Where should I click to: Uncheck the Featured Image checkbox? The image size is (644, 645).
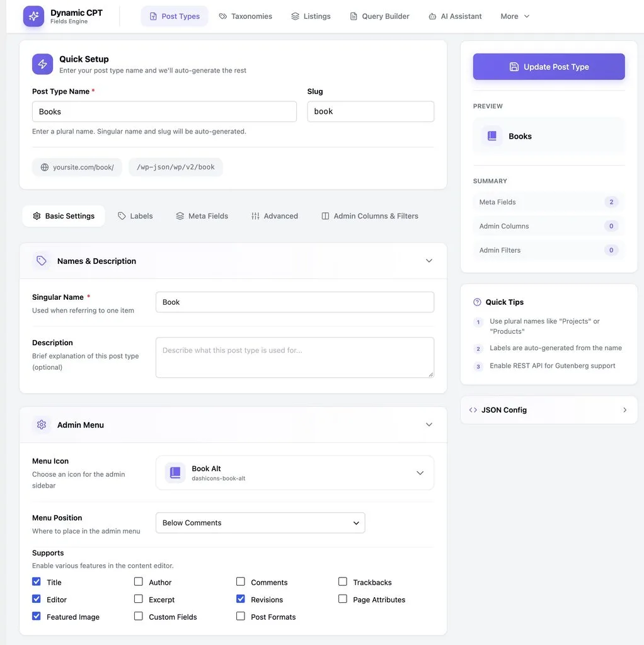pos(36,616)
